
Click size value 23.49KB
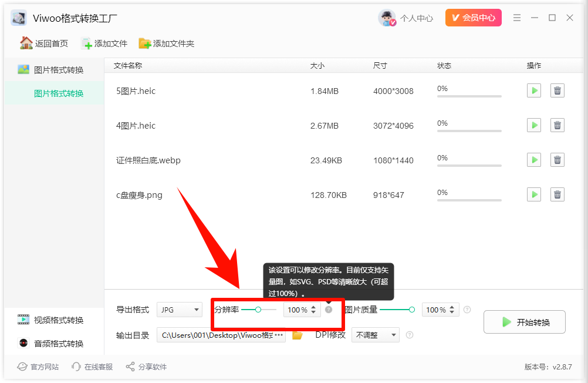(326, 160)
